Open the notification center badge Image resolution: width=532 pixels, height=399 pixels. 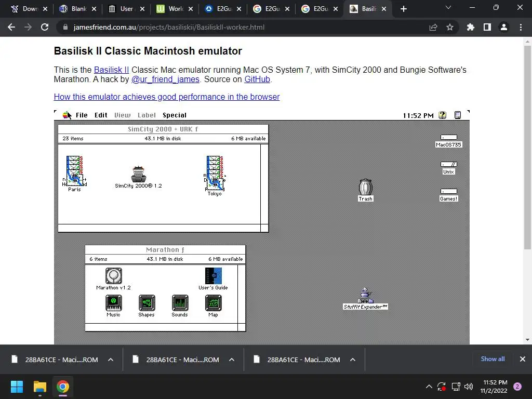pos(517,387)
